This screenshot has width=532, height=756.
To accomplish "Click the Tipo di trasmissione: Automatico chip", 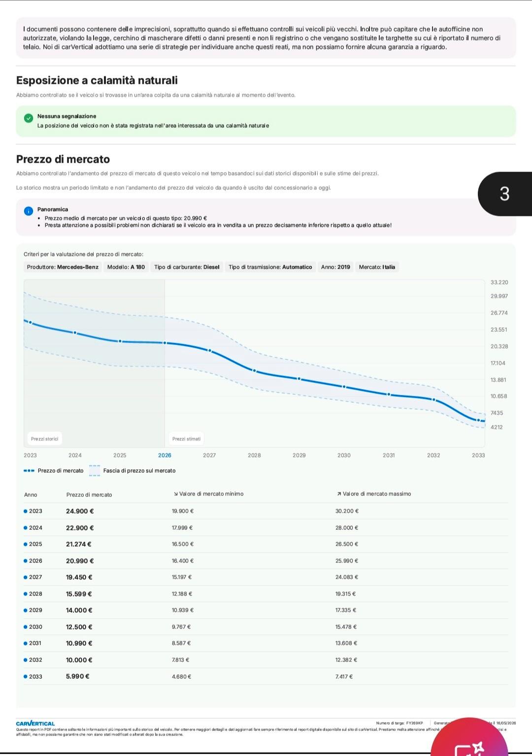I will tap(270, 267).
